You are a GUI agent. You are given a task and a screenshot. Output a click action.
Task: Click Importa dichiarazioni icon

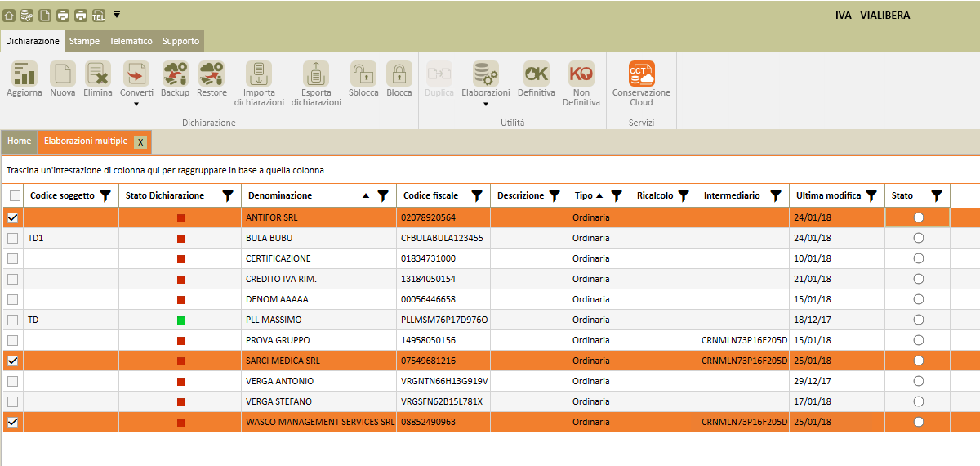coord(259,74)
